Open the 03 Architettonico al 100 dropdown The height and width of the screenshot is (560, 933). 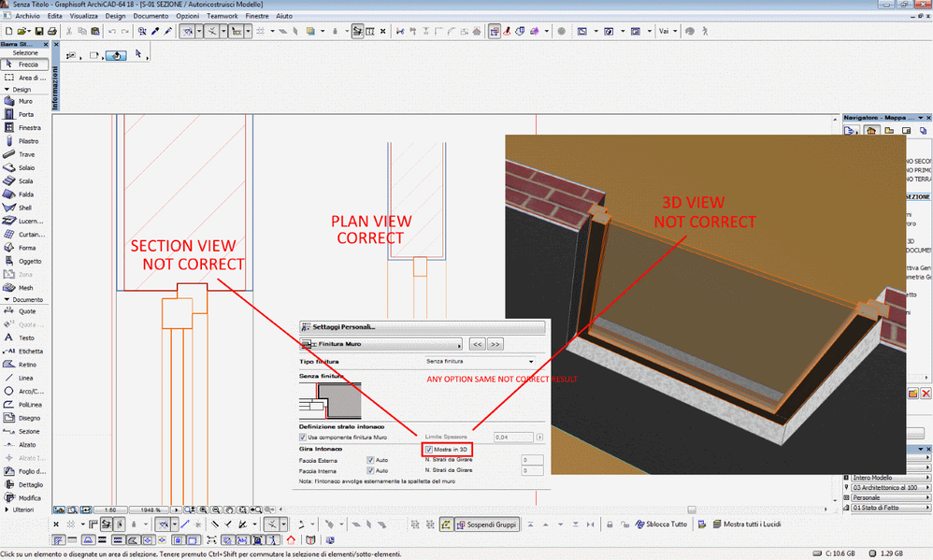[889, 487]
